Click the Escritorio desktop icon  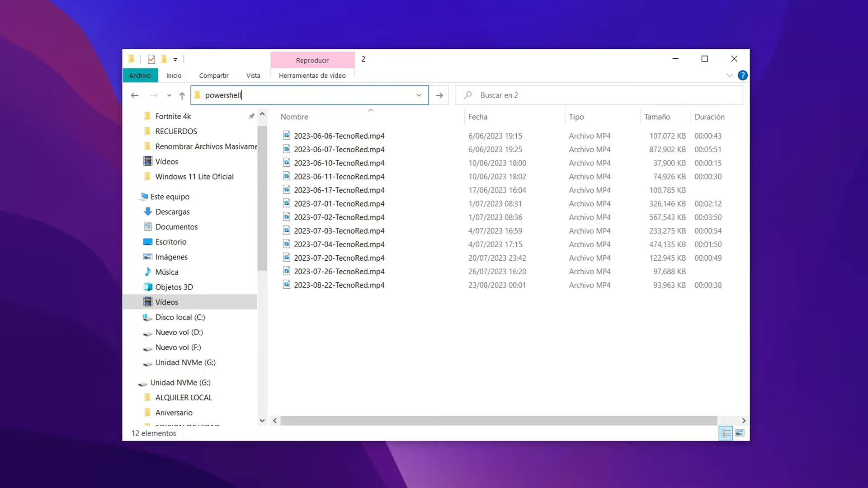click(148, 242)
